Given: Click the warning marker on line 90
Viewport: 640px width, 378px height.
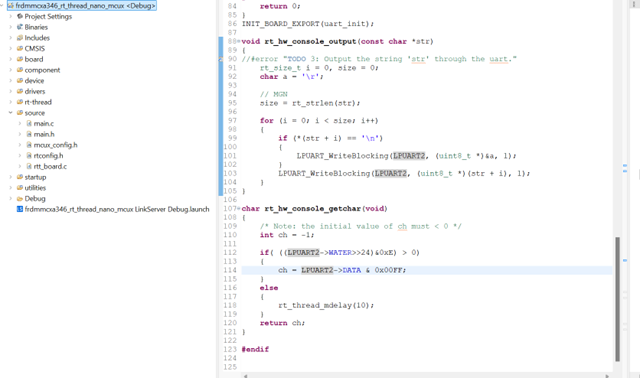Looking at the screenshot, I should [220, 59].
